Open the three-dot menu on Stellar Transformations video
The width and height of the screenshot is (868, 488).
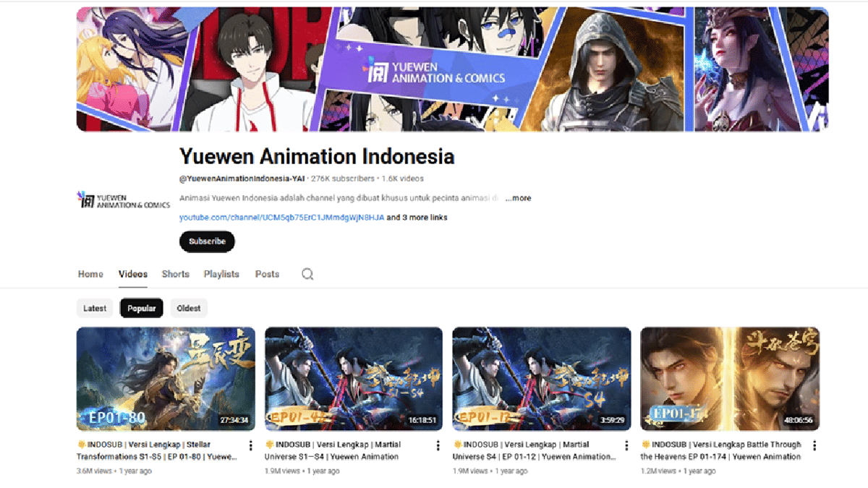250,445
